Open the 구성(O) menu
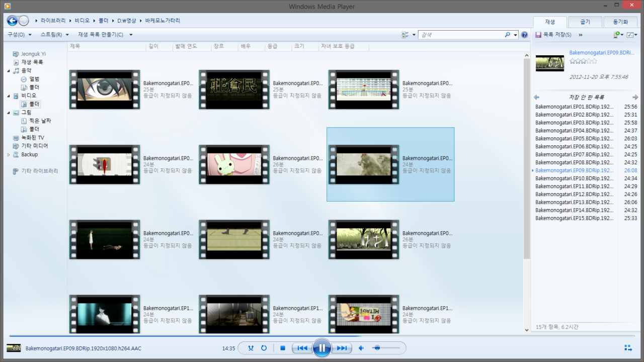Viewport: 644px width, 362px height. 20,35
